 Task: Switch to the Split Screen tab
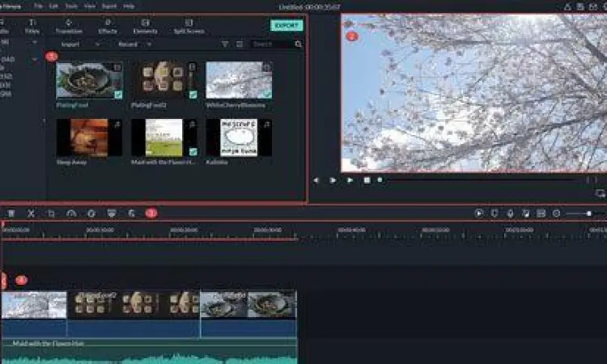[x=189, y=27]
